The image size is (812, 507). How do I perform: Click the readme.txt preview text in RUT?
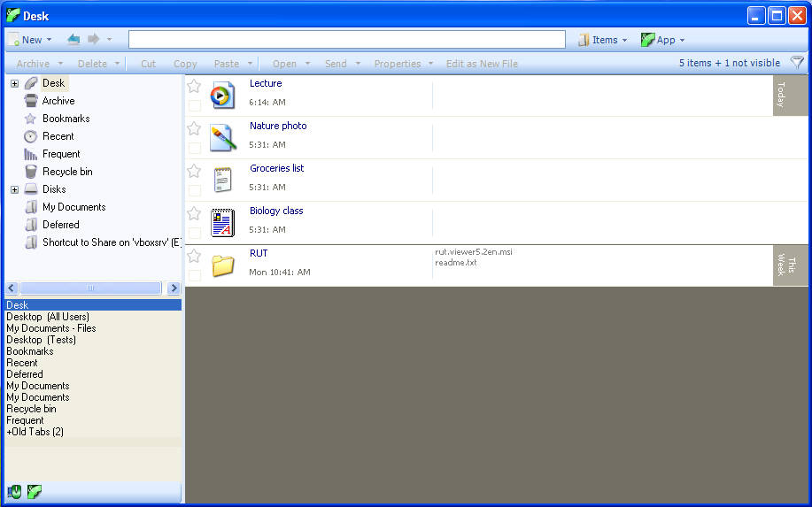point(456,263)
